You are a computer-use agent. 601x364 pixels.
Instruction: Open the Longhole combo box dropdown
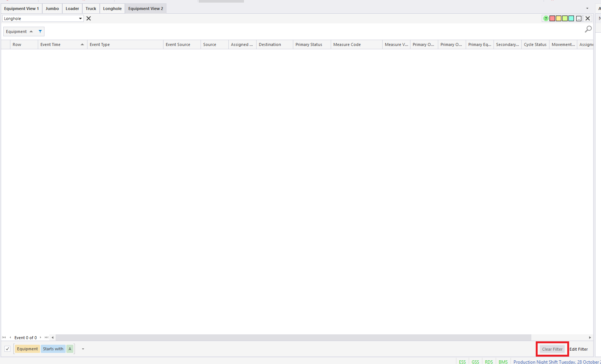(80, 19)
